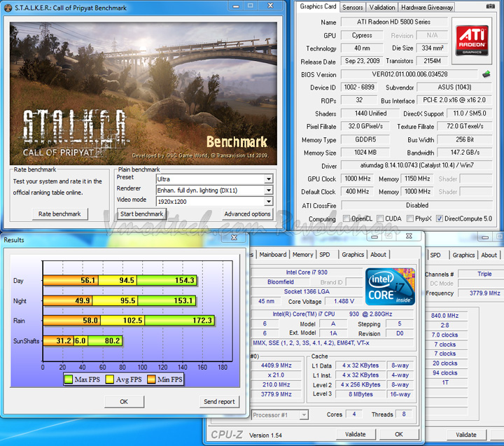Open the About tab in front CPU-Z
Viewport: 504px width, 446px height.
(x=378, y=255)
